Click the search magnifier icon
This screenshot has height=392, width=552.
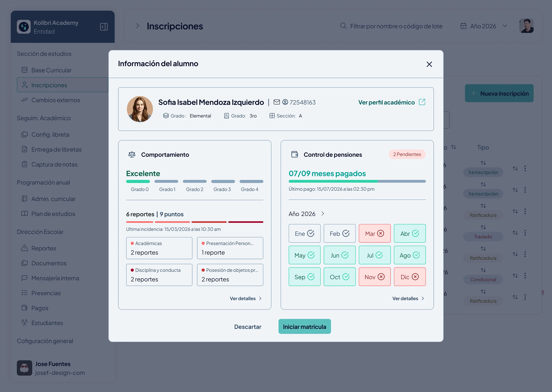click(343, 26)
